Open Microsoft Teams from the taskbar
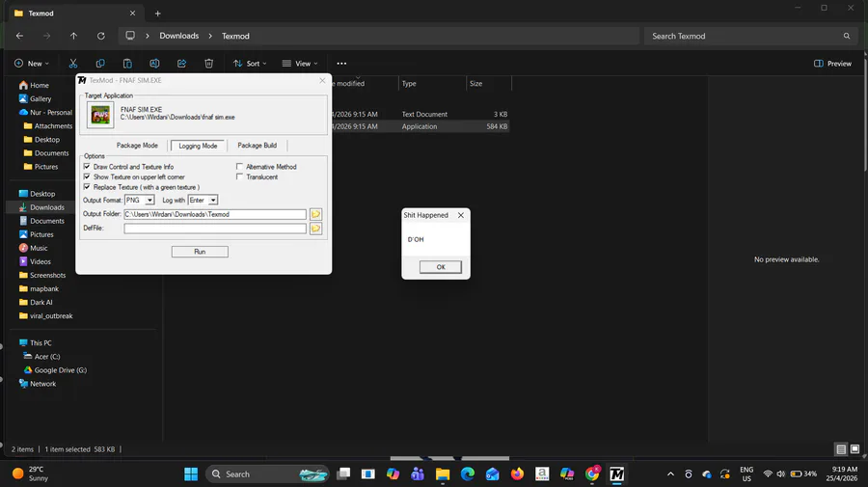 click(x=418, y=474)
